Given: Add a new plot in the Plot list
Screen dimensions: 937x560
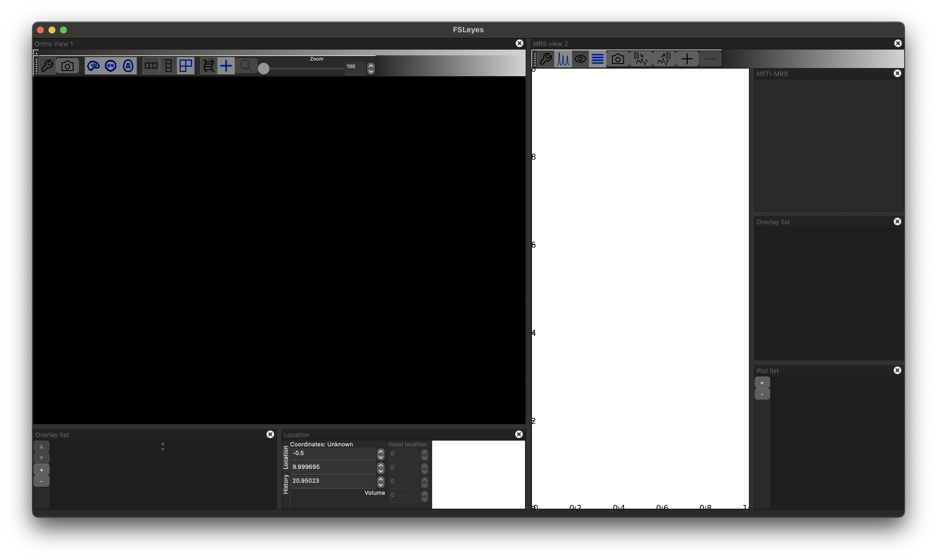Looking at the screenshot, I should [762, 383].
